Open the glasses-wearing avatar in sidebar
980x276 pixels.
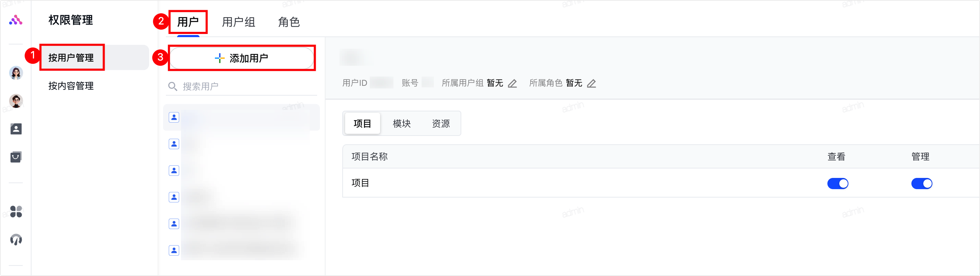tap(16, 101)
